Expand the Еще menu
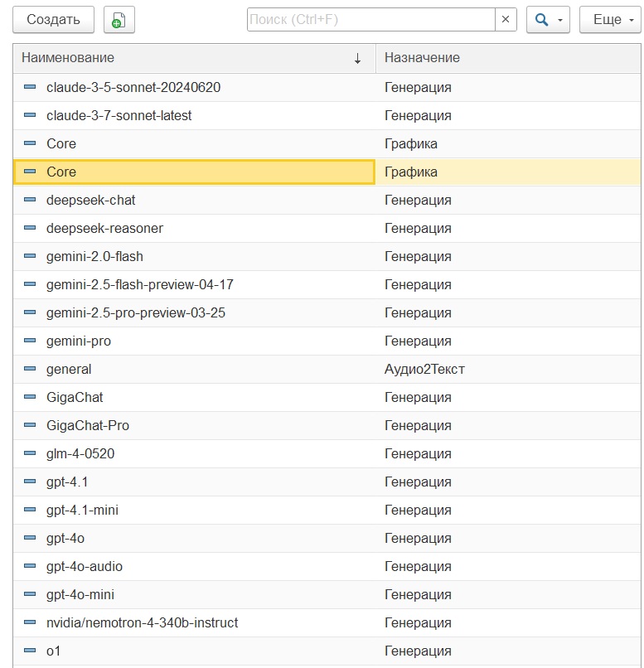Image resolution: width=644 pixels, height=668 pixels. point(611,20)
